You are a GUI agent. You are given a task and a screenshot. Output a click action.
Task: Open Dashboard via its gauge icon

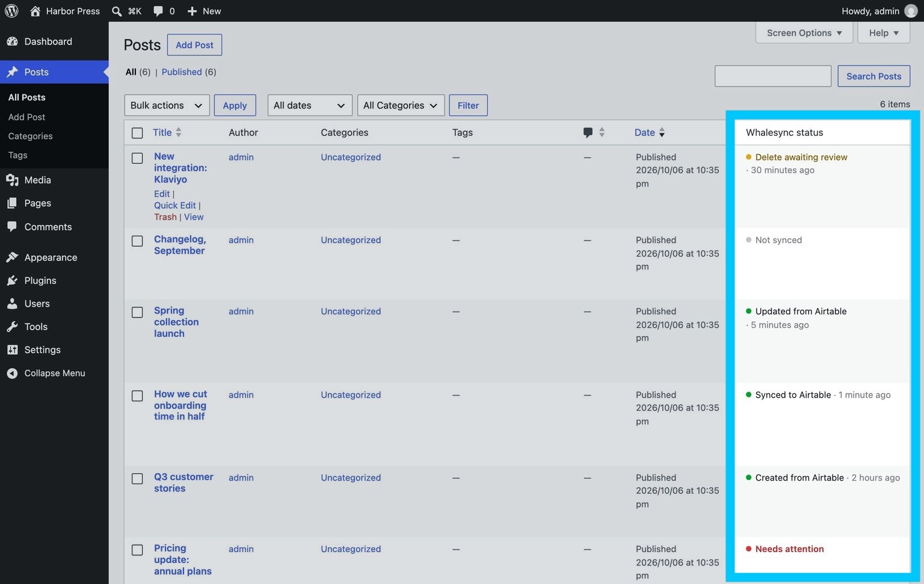(x=12, y=41)
